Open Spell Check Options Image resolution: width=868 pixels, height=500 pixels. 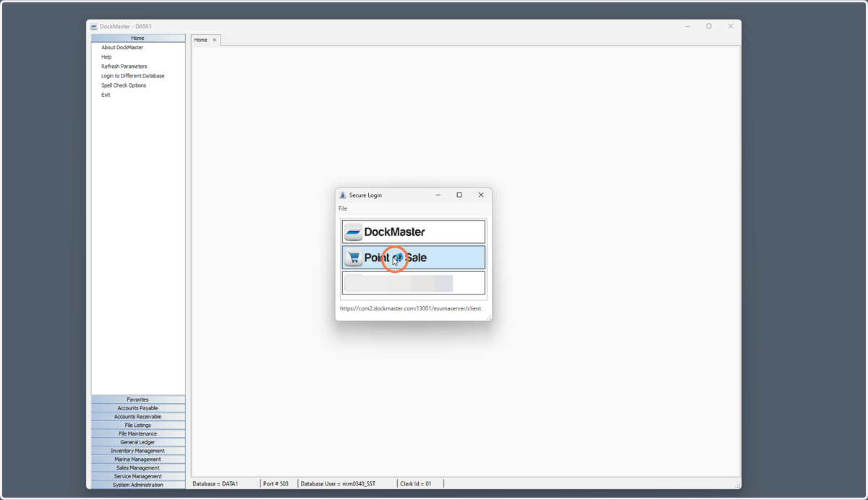point(124,85)
